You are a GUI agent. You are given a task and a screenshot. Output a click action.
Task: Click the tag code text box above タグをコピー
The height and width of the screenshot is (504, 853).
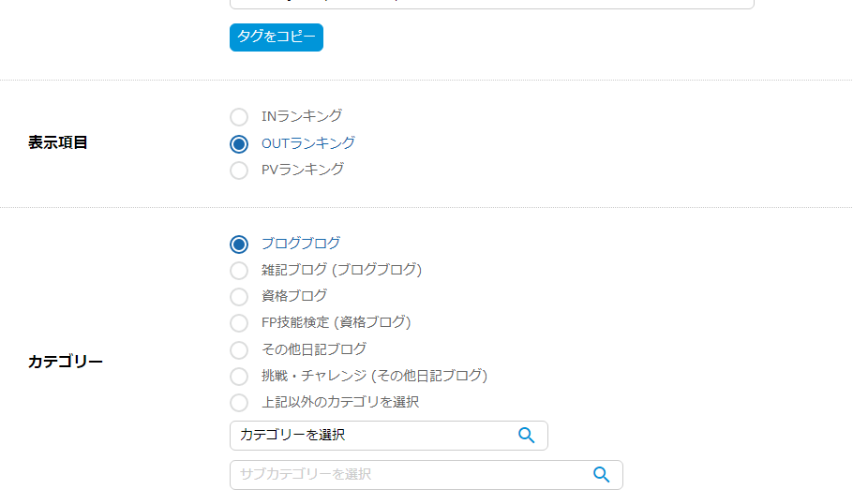[492, 3]
